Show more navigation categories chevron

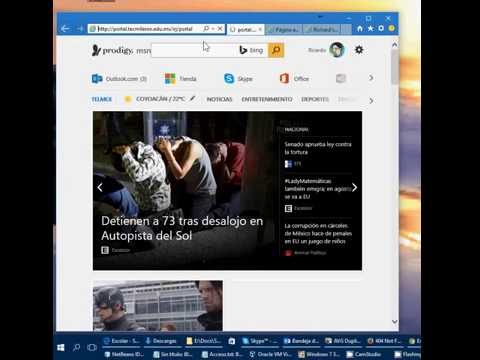371,100
